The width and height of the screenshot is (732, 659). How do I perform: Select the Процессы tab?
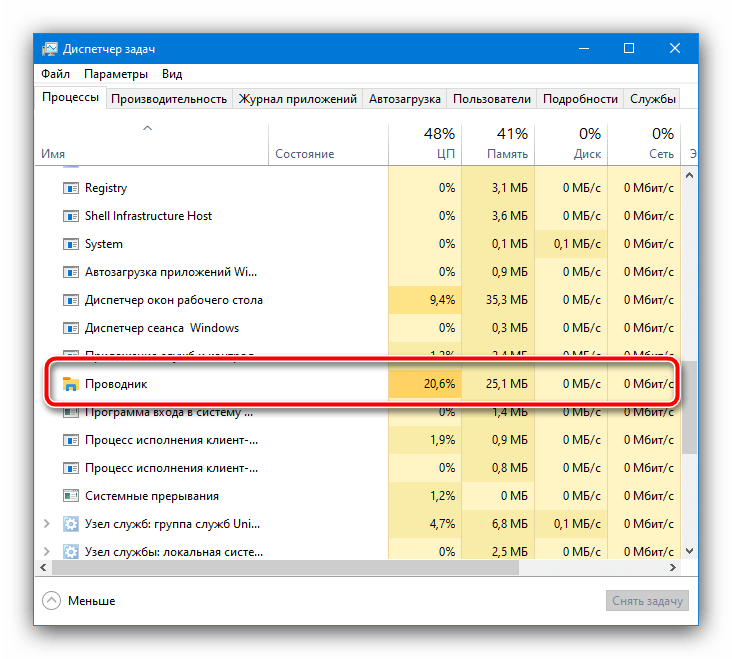(70, 97)
